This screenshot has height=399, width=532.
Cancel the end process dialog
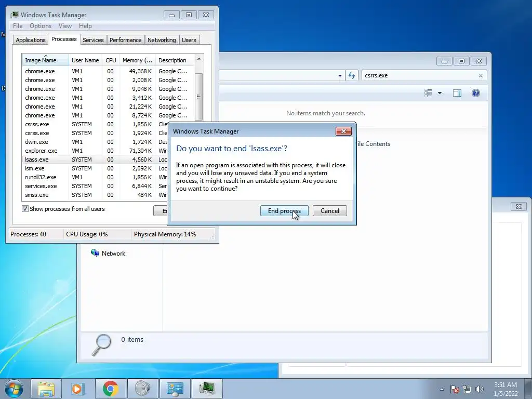329,211
